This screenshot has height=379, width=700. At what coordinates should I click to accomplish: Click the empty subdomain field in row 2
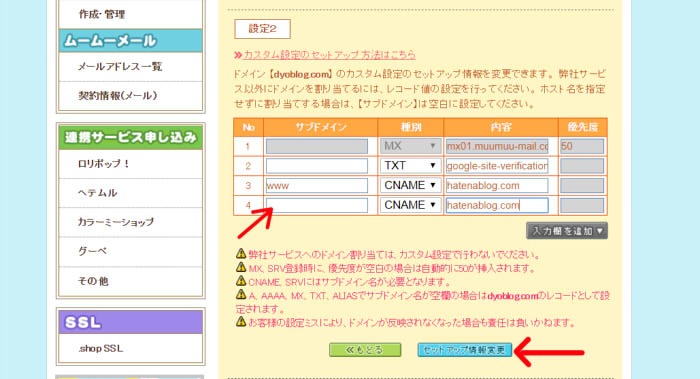317,166
